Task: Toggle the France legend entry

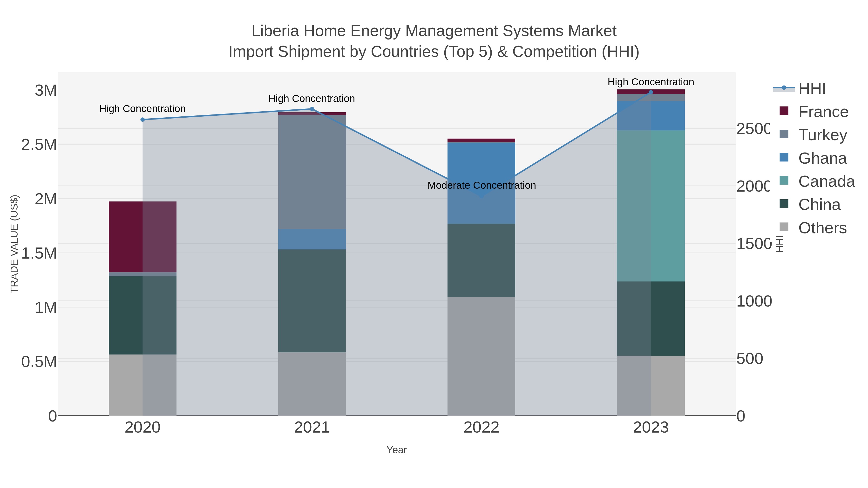Action: pyautogui.click(x=814, y=112)
